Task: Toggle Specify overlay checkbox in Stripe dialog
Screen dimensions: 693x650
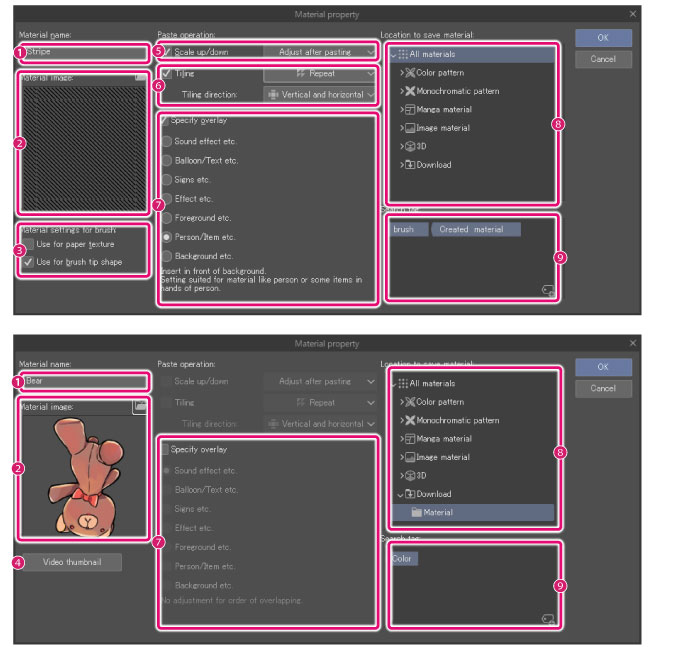Action: 165,120
